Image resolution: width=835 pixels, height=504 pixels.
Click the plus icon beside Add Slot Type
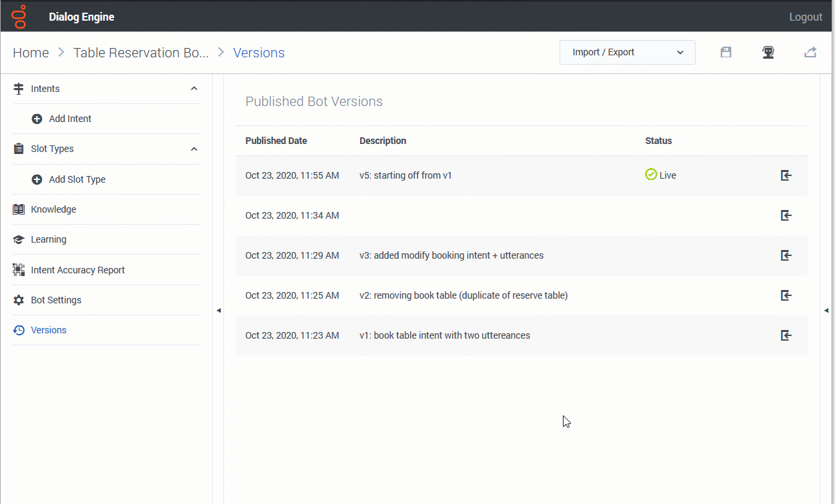pos(37,179)
